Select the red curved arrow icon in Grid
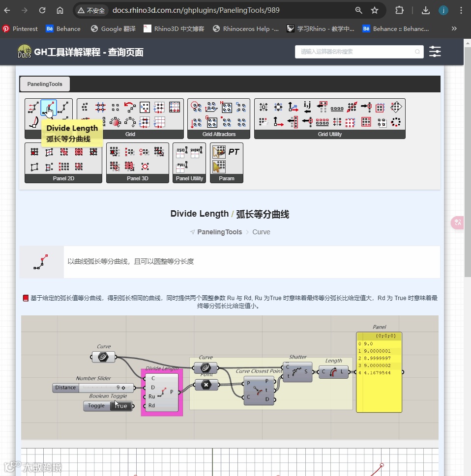The width and height of the screenshot is (471, 476). click(130, 107)
